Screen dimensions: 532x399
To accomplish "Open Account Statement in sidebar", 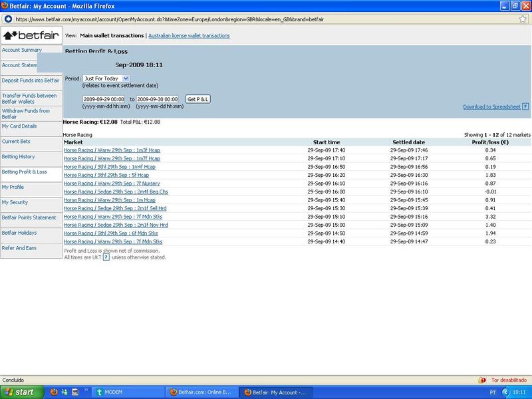I will (x=19, y=65).
